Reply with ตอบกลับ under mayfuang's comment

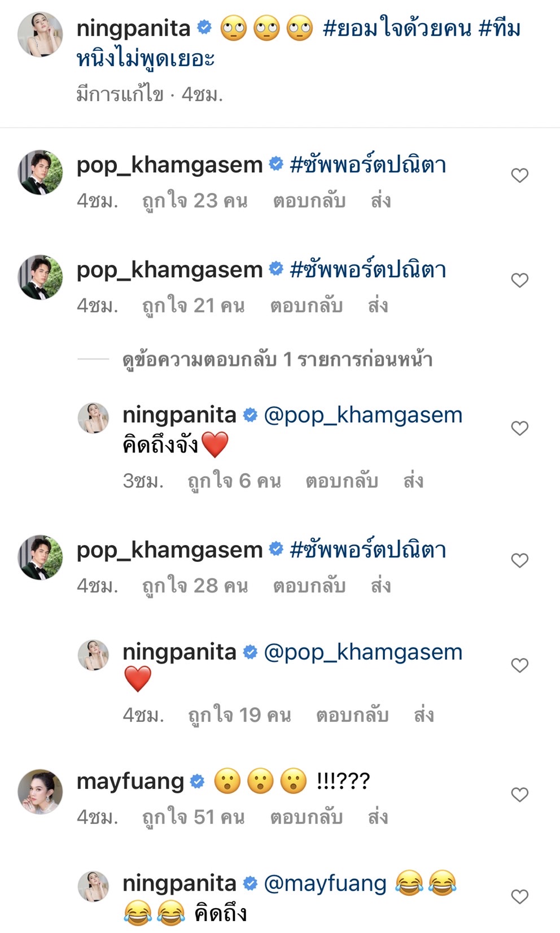[x=310, y=817]
